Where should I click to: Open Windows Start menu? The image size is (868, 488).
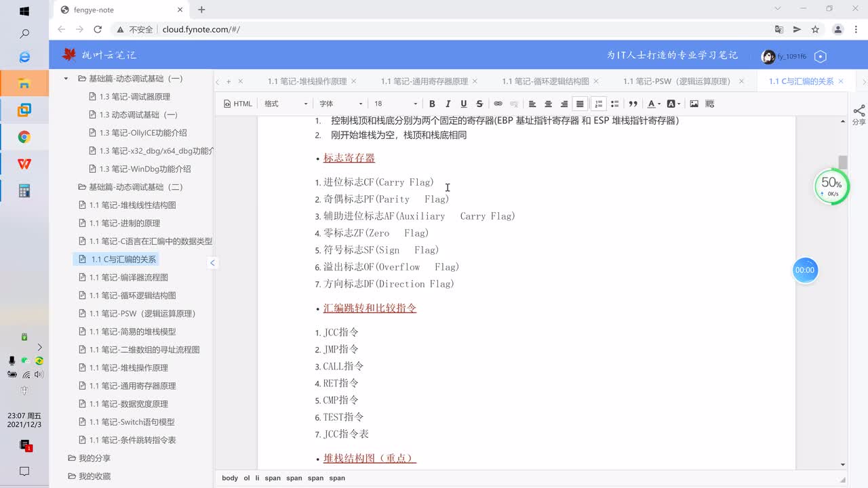coord(24,11)
